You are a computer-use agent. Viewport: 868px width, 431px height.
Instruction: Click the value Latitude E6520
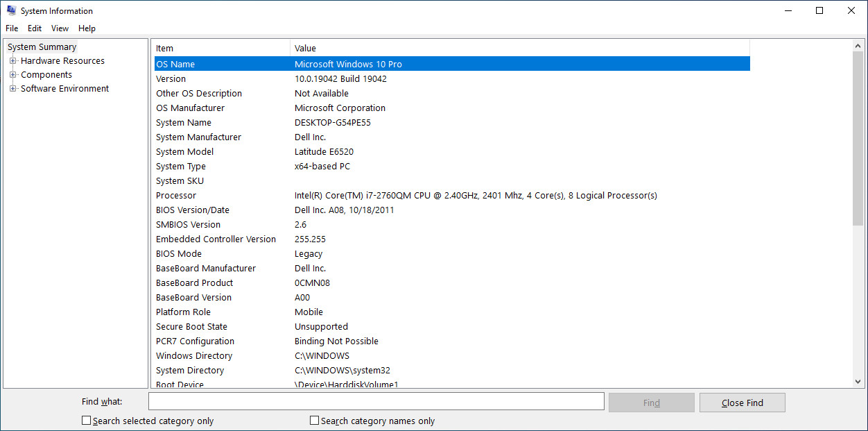click(x=324, y=151)
